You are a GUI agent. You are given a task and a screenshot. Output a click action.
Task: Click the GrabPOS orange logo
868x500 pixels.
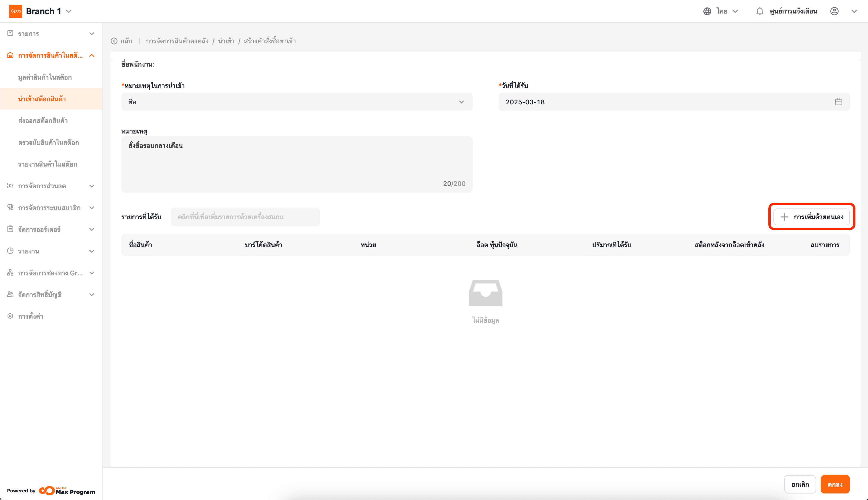coord(16,11)
